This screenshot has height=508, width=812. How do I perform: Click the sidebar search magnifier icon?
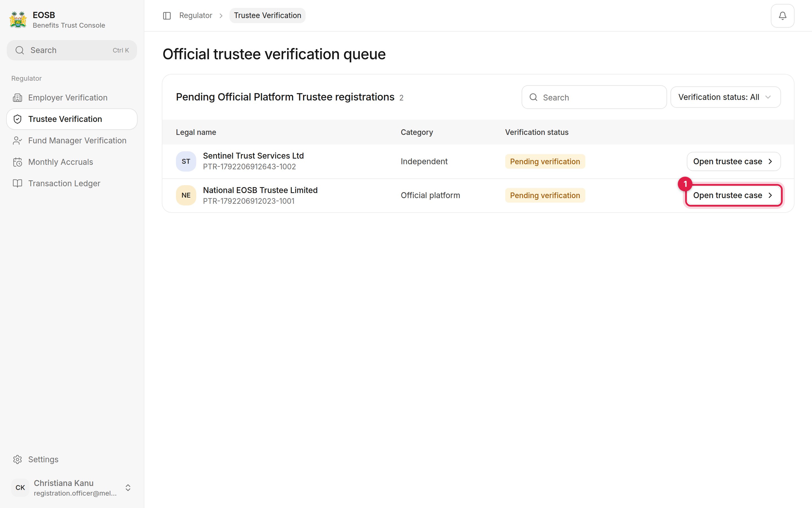tap(20, 51)
